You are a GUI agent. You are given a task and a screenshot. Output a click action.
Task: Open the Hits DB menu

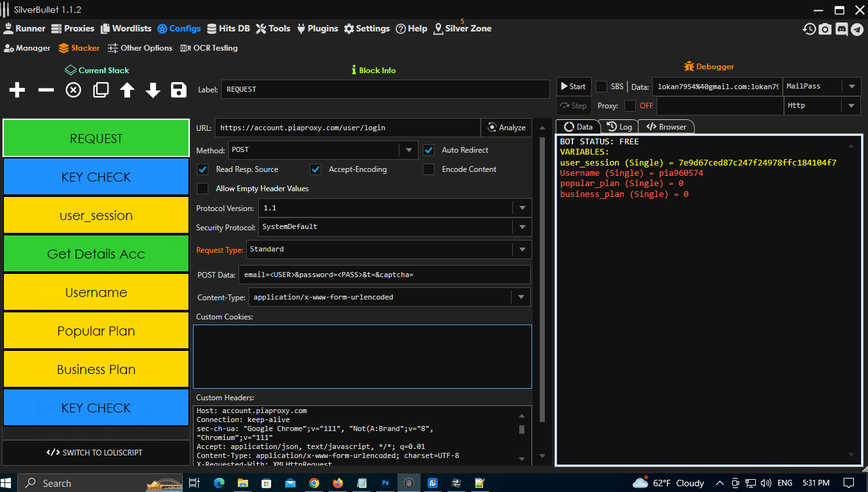coord(228,28)
